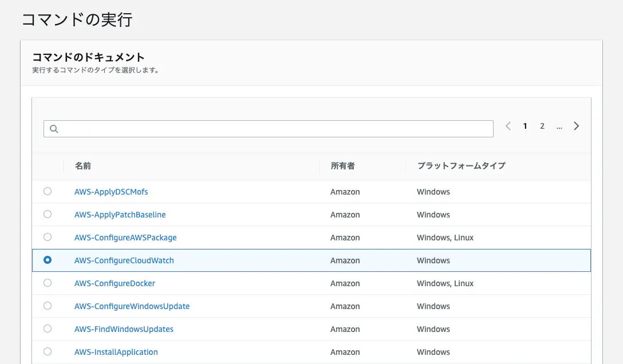This screenshot has height=364, width=623.
Task: Open the AWS-ConfigureAWSPackage document link
Action: (125, 237)
